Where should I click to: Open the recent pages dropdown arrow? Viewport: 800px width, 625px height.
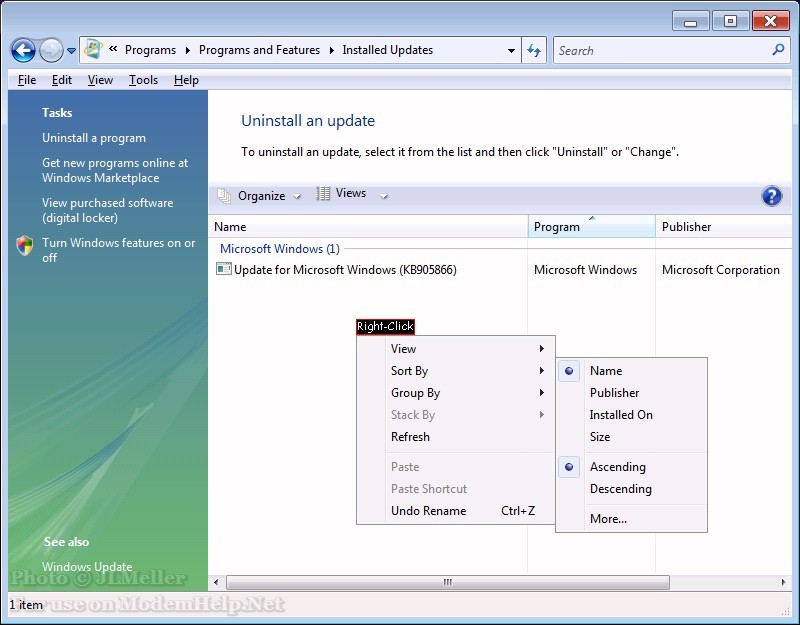[71, 51]
